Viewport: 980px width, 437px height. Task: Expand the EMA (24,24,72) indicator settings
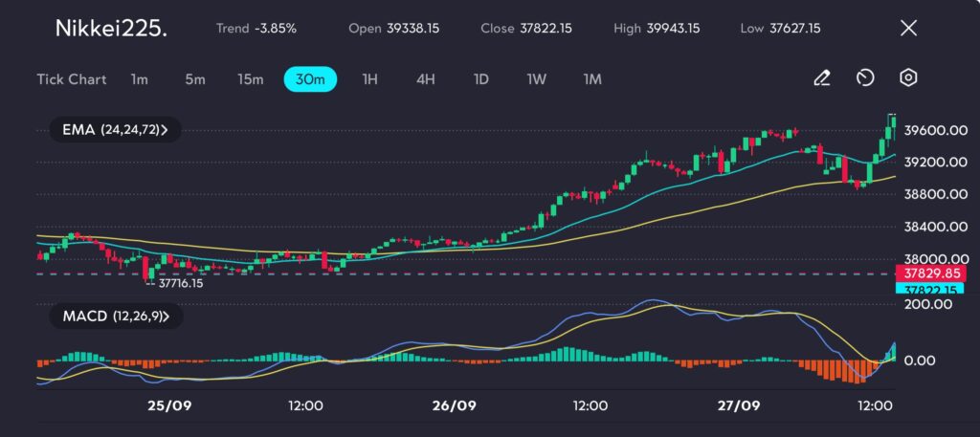click(x=115, y=130)
